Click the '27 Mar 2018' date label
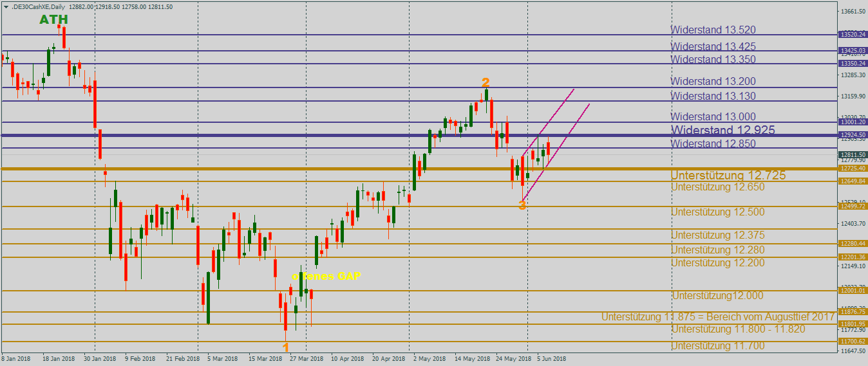This screenshot has height=366, width=868. point(307,359)
